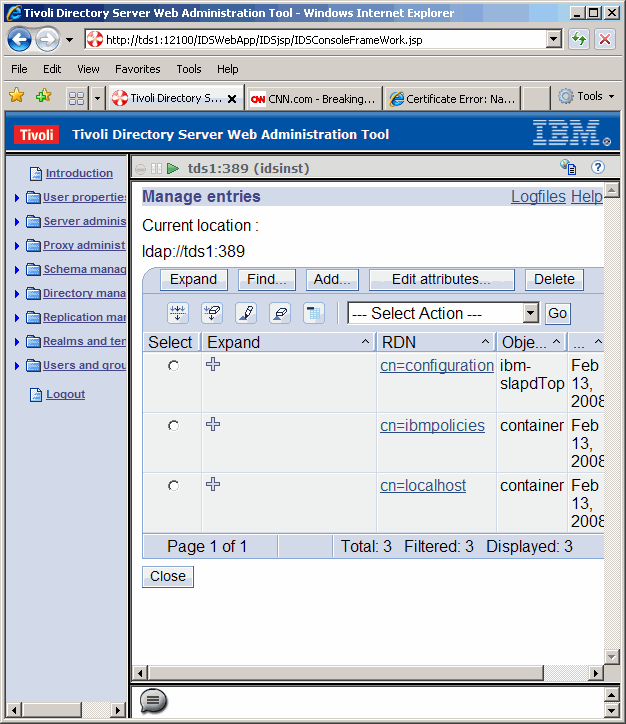Expand the Schema management tree node

click(x=17, y=270)
